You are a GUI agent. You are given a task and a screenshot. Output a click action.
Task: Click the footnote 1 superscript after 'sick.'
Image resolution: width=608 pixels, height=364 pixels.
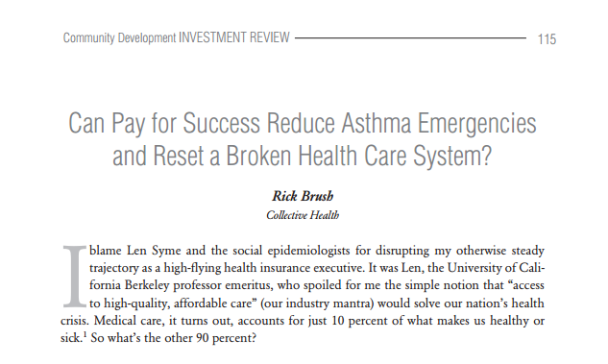(x=85, y=335)
